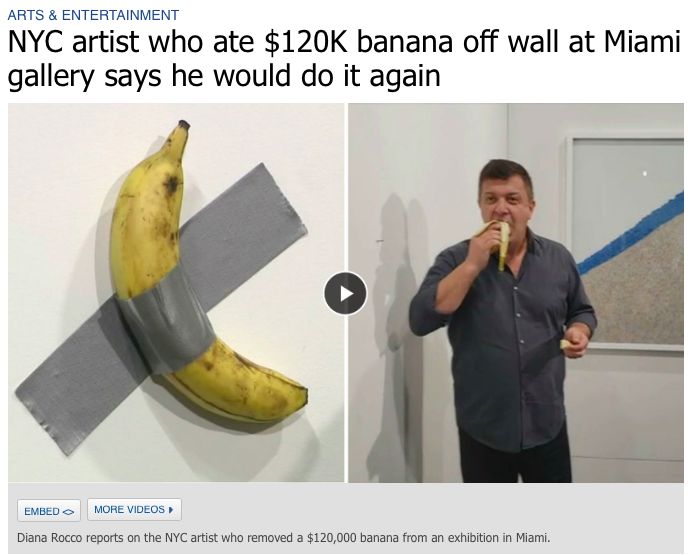The image size is (688, 555).
Task: Click headline line 'gallery says he would do it again'
Action: (x=224, y=75)
